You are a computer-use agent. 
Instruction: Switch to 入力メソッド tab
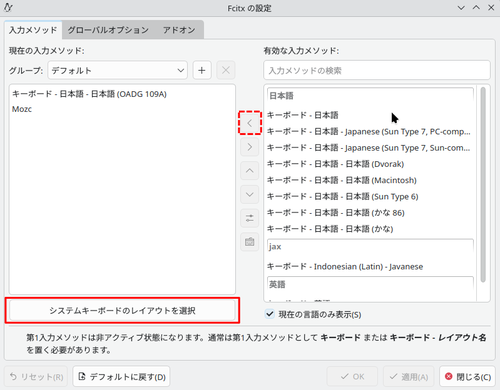tap(33, 30)
